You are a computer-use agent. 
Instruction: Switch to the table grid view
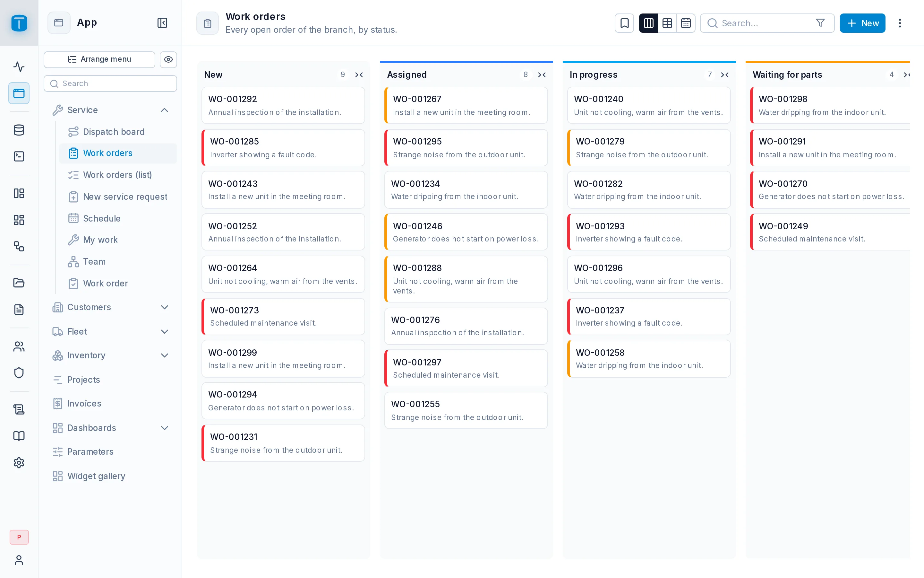(x=667, y=23)
